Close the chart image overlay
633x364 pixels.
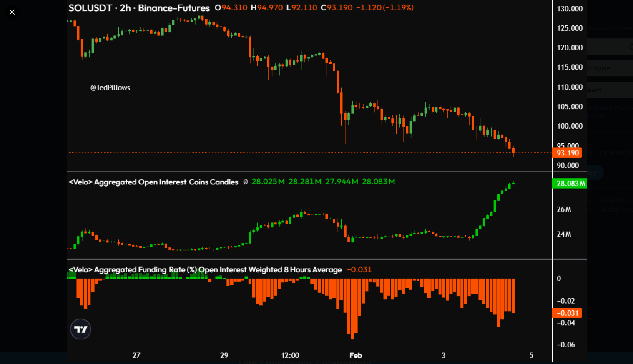click(x=12, y=12)
